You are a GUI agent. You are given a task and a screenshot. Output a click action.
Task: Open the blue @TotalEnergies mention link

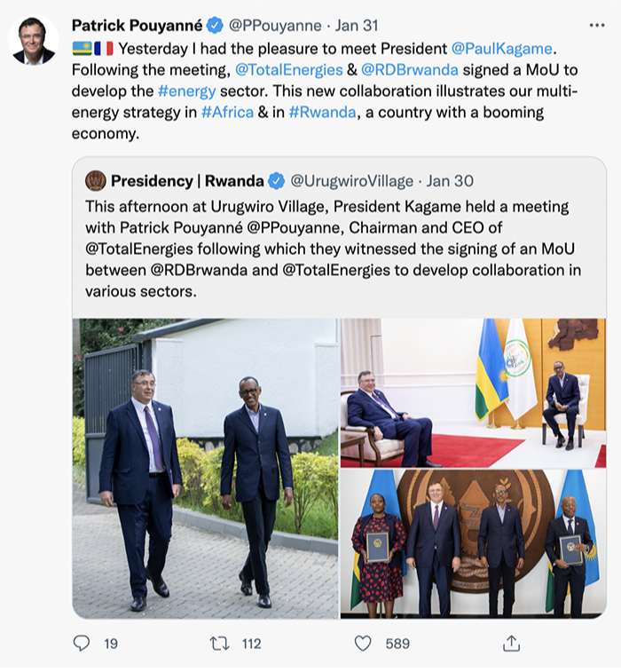(x=288, y=70)
